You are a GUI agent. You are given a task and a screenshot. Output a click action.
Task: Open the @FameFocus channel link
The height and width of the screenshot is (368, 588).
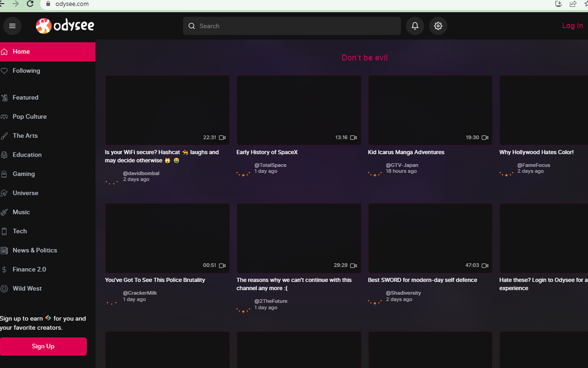pyautogui.click(x=534, y=165)
